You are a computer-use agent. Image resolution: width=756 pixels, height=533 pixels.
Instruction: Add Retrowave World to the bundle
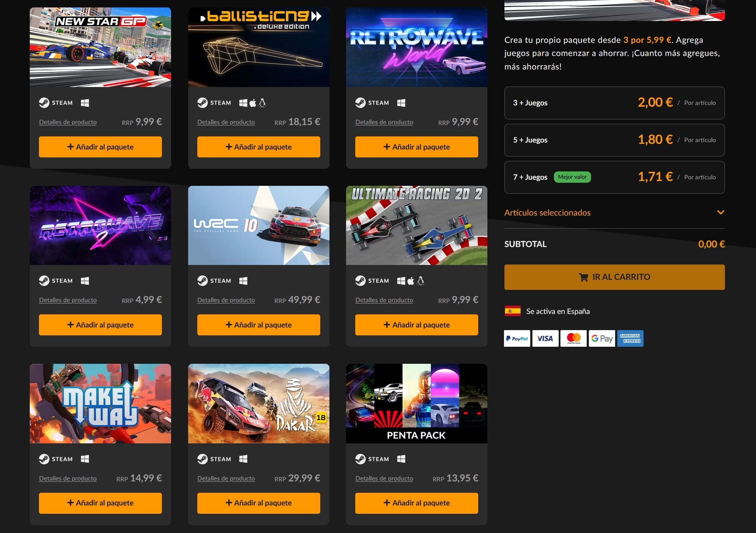[x=416, y=147]
